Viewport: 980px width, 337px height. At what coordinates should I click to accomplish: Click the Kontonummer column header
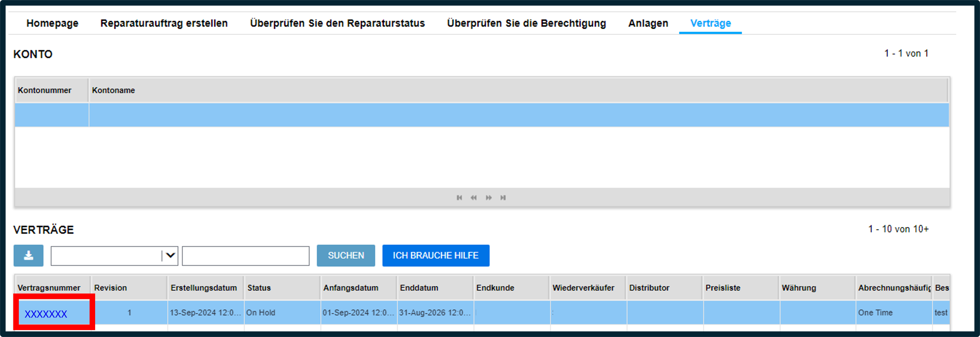[x=52, y=90]
